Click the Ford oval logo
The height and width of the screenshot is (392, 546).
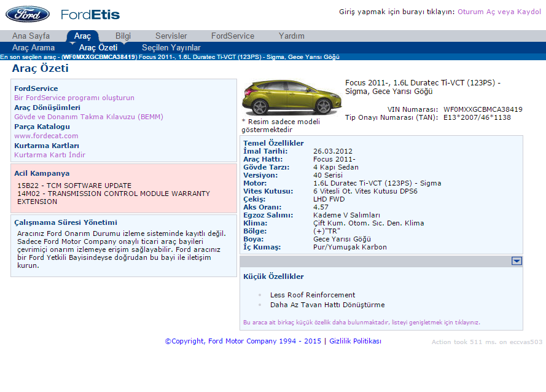click(28, 14)
